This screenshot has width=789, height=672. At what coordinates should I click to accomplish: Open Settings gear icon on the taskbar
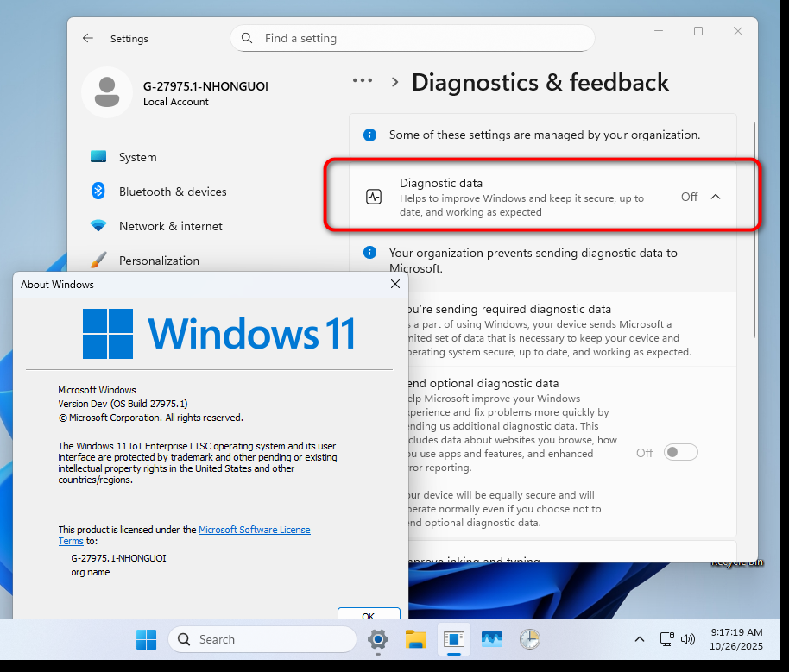click(378, 639)
